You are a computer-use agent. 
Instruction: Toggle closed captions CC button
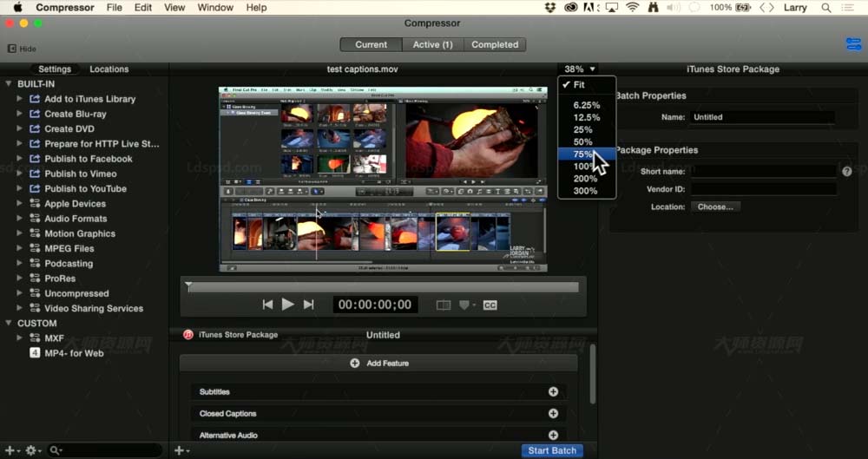(x=490, y=305)
